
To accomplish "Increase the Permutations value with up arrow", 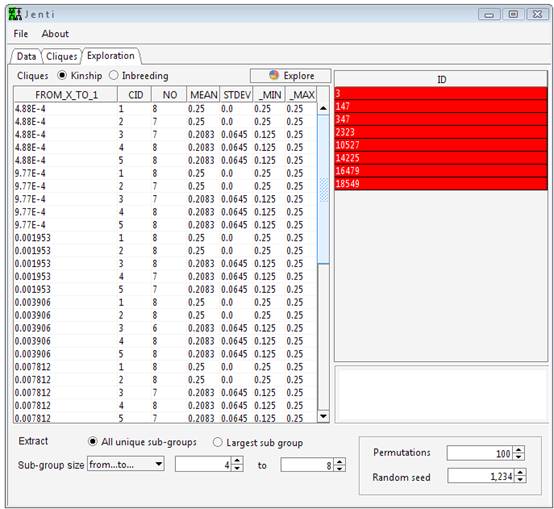I will 519,450.
